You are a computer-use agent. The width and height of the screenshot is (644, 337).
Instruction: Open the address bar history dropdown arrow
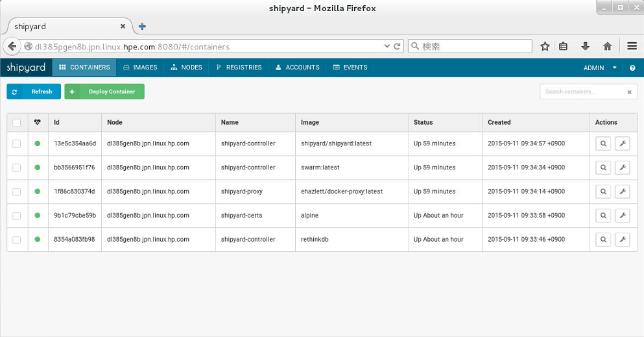coord(387,46)
